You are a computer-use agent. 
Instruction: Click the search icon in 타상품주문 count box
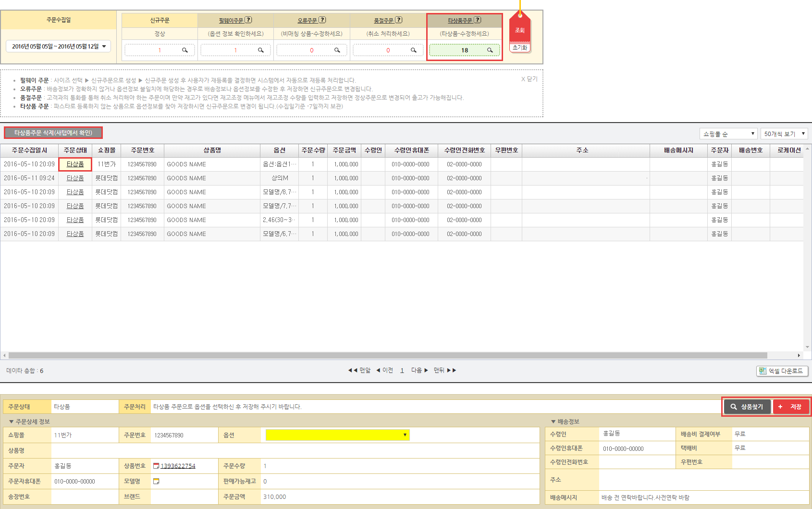tap(490, 50)
